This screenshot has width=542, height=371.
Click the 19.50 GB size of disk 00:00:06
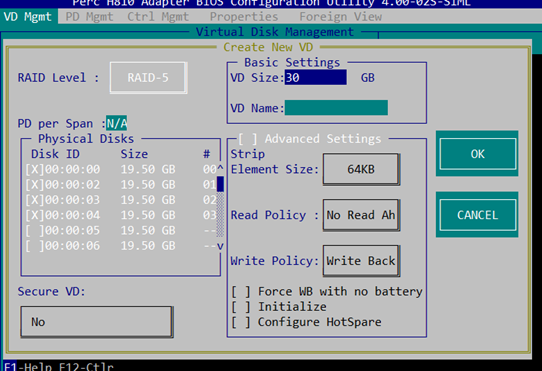point(148,245)
